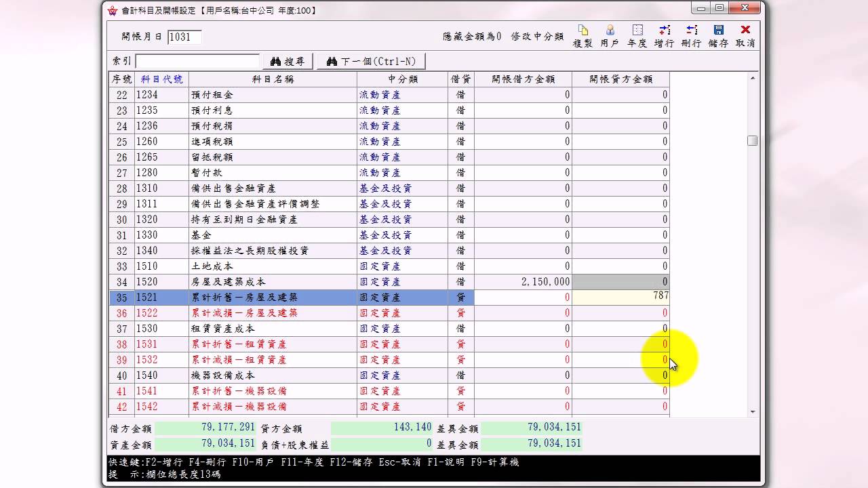Select row 進項稅額
This screenshot has height=488, width=868.
389,142
